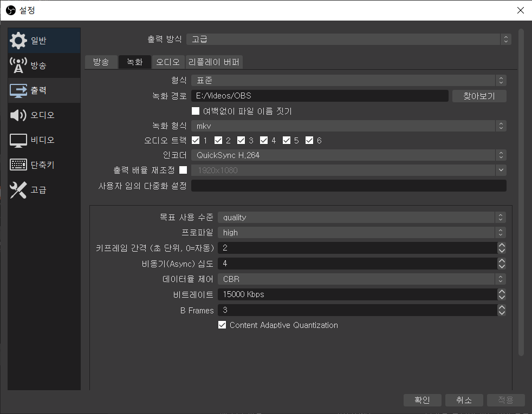Image resolution: width=532 pixels, height=414 pixels.
Task: Switch to the 리플레이 버퍼 tab
Action: click(213, 62)
